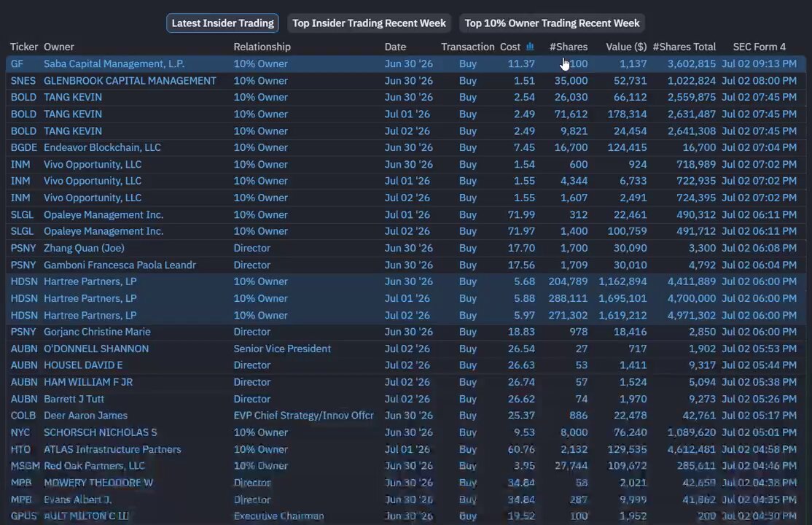The height and width of the screenshot is (525, 812).
Task: Switch to Latest Insider Trading tab
Action: (x=222, y=23)
